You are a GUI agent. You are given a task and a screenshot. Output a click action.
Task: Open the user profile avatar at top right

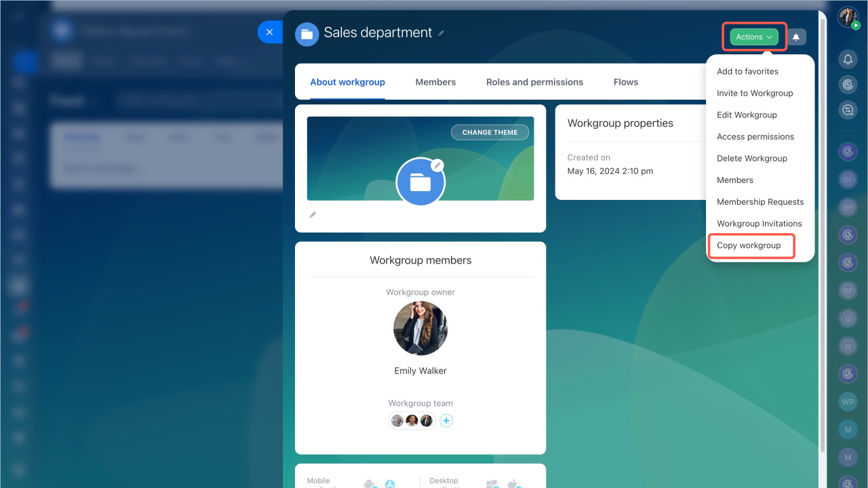848,17
